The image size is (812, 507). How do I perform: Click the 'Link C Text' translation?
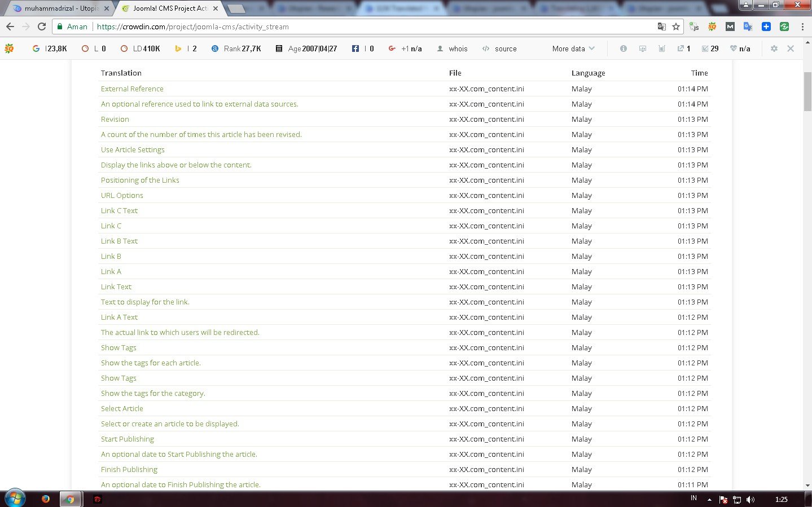pyautogui.click(x=119, y=210)
